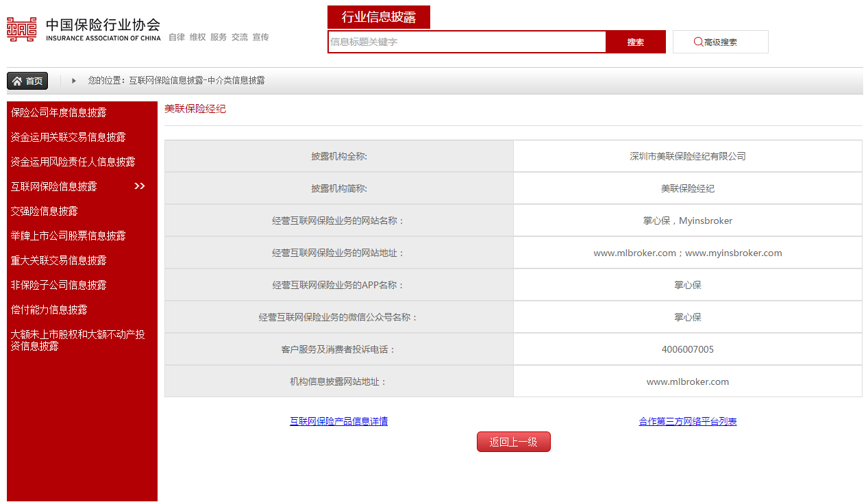Viewport: 868px width, 502px height.
Task: Open 高级搜索 advanced search
Action: pyautogui.click(x=721, y=42)
